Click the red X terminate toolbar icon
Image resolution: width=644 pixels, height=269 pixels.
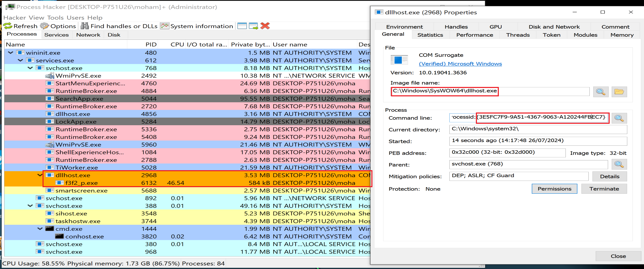[x=265, y=26]
